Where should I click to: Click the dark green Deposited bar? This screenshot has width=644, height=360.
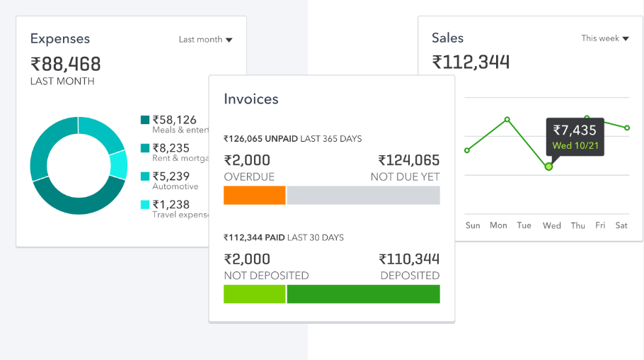point(363,294)
